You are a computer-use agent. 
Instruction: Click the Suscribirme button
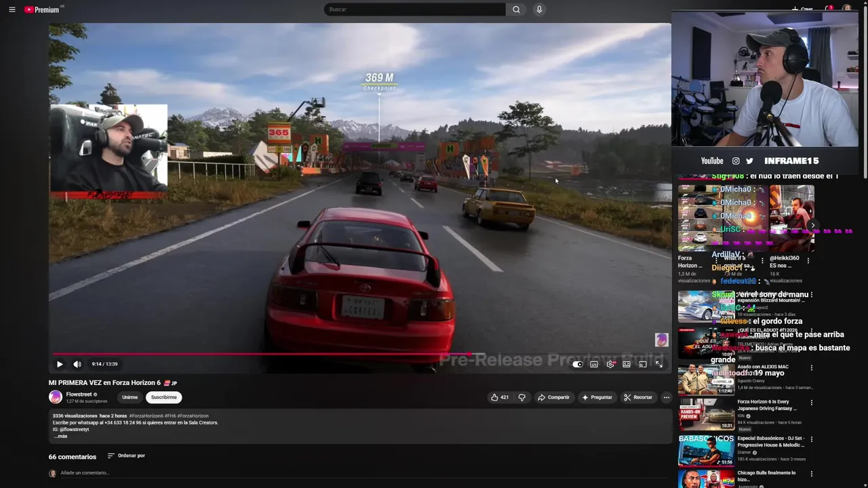(x=163, y=397)
